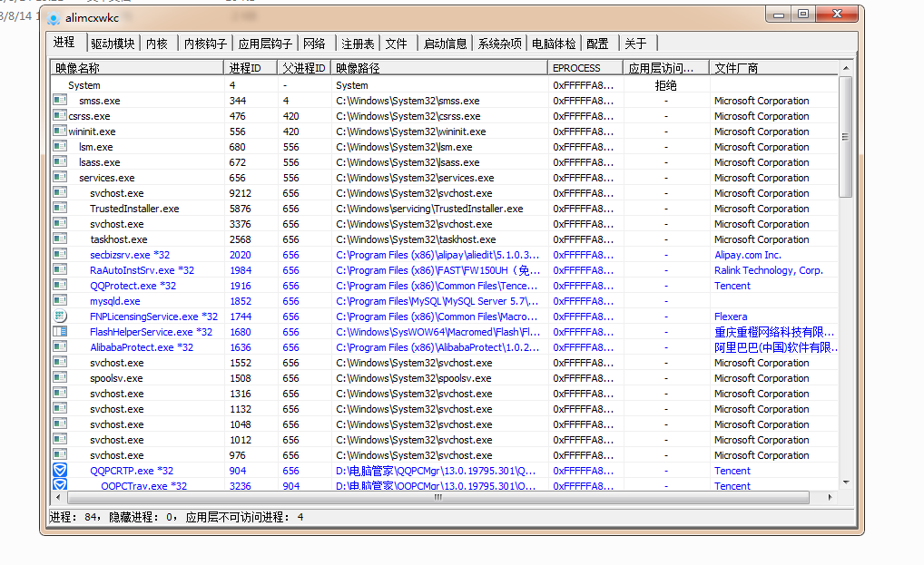Click process ID 5876 cell
Screen dimensions: 924x565
241,209
